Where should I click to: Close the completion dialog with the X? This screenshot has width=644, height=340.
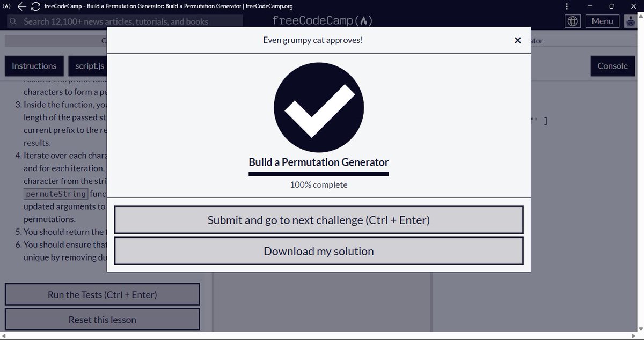point(517,40)
